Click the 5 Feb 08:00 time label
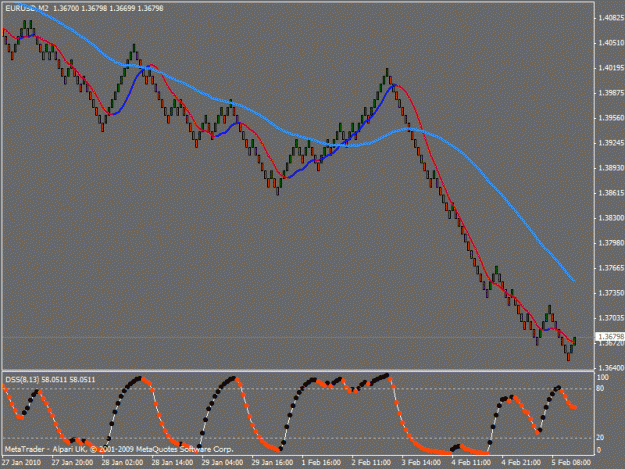The height and width of the screenshot is (469, 625). tap(571, 463)
